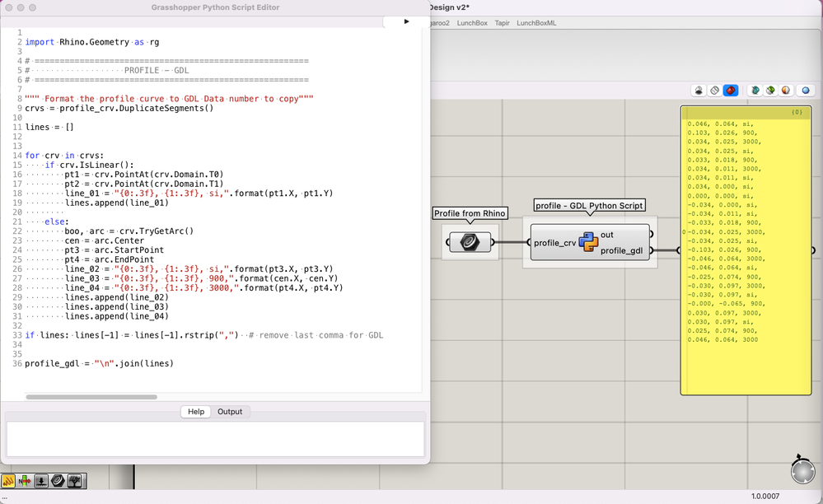Click the black tree icon in bottom widget bar

tap(75, 480)
